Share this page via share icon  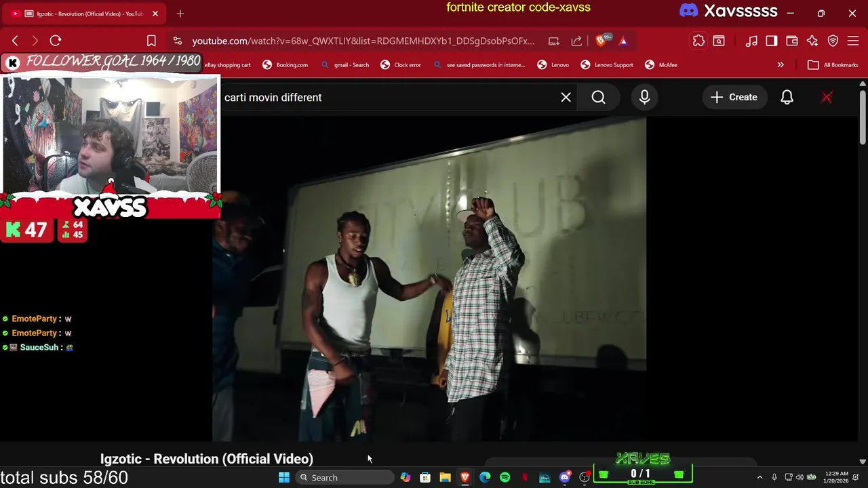click(576, 41)
